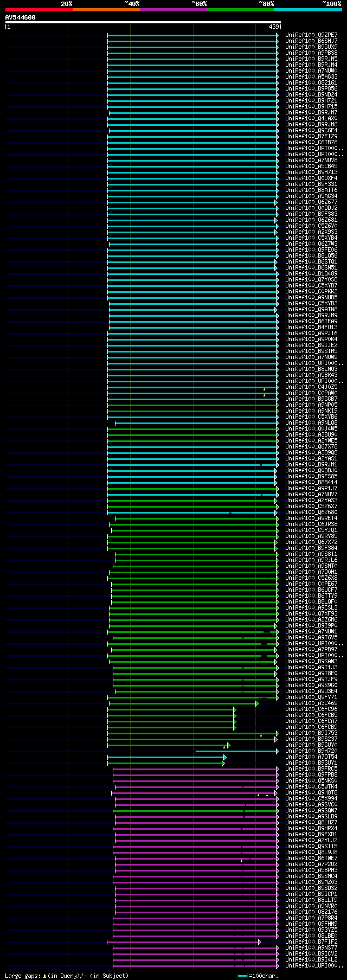This screenshot has height=980, width=347.
Task: Click the purple ~60% identity legend segment
Action: (x=173, y=10)
